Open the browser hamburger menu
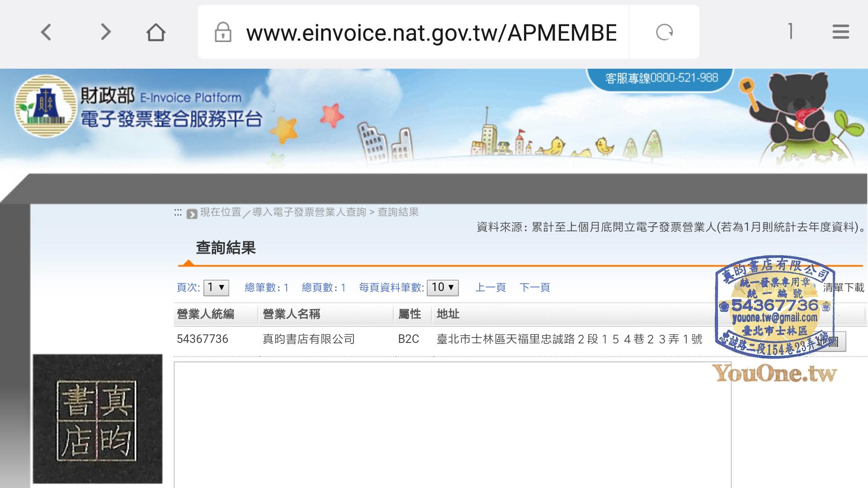Image resolution: width=868 pixels, height=488 pixels. 840,32
